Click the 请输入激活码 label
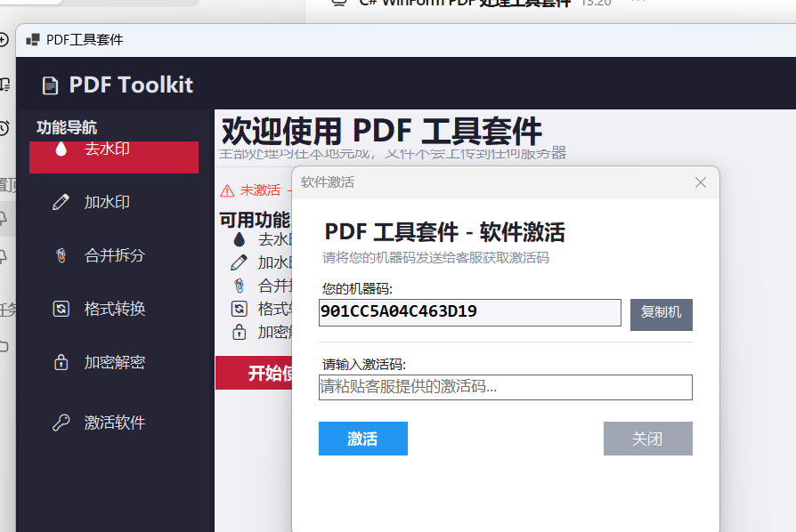 click(x=364, y=364)
